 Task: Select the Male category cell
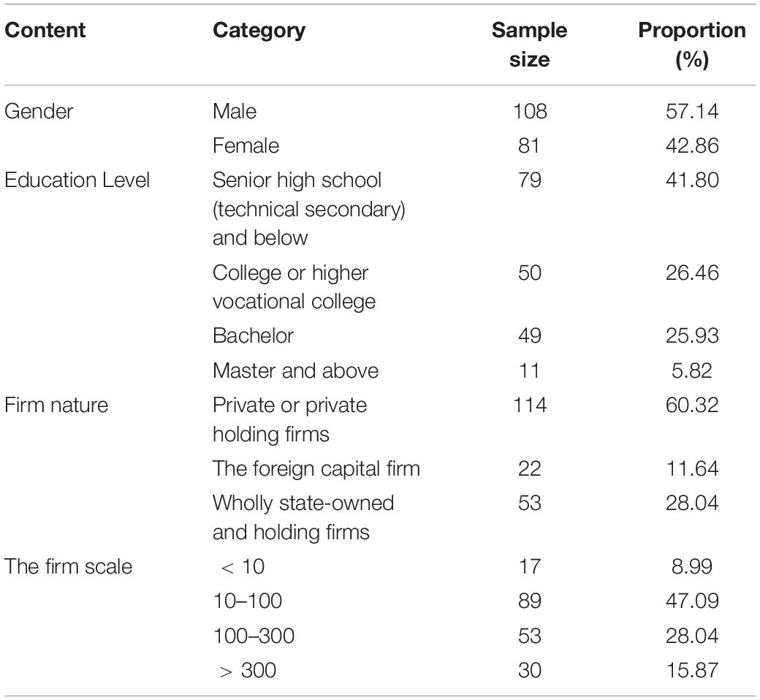pyautogui.click(x=235, y=112)
